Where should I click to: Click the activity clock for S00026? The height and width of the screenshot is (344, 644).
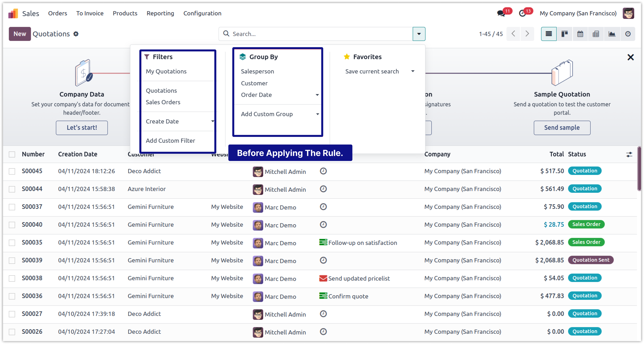tap(323, 331)
